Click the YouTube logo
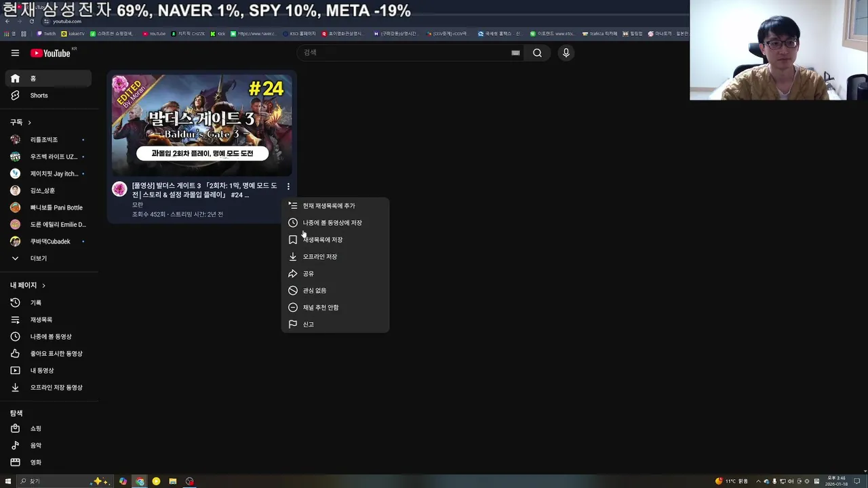The height and width of the screenshot is (488, 868). click(52, 53)
